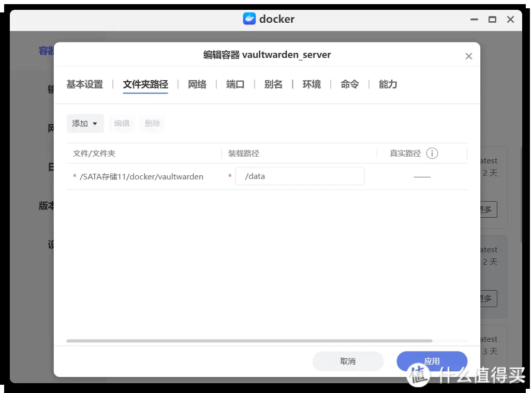Apply changes with the 应用 button

click(x=432, y=361)
